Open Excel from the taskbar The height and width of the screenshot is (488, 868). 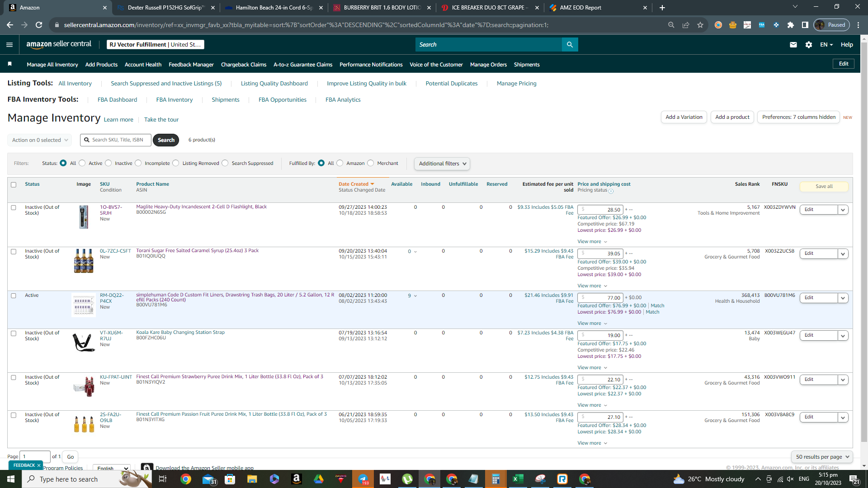(518, 479)
